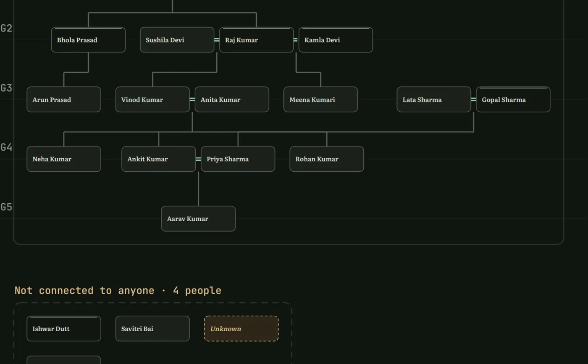Click the Ankit Kumar node
Viewport: 588px width, 364px height.
(159, 159)
